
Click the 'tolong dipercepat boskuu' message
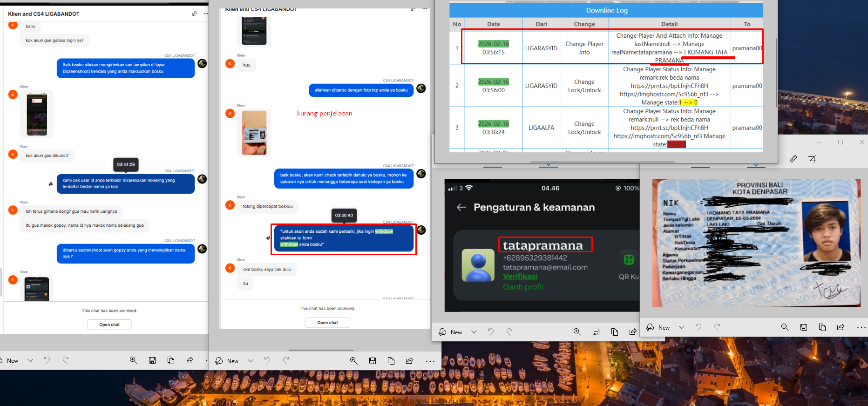(x=268, y=206)
